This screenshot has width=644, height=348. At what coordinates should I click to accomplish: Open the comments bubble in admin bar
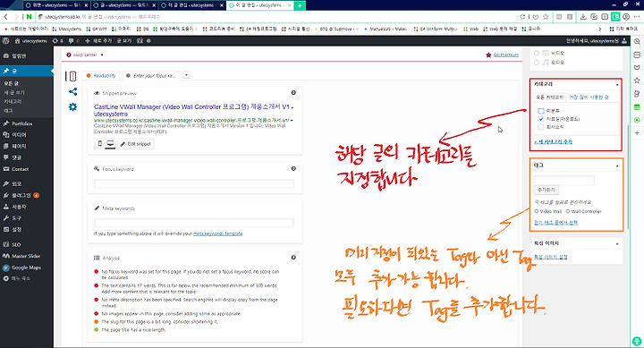pos(73,41)
